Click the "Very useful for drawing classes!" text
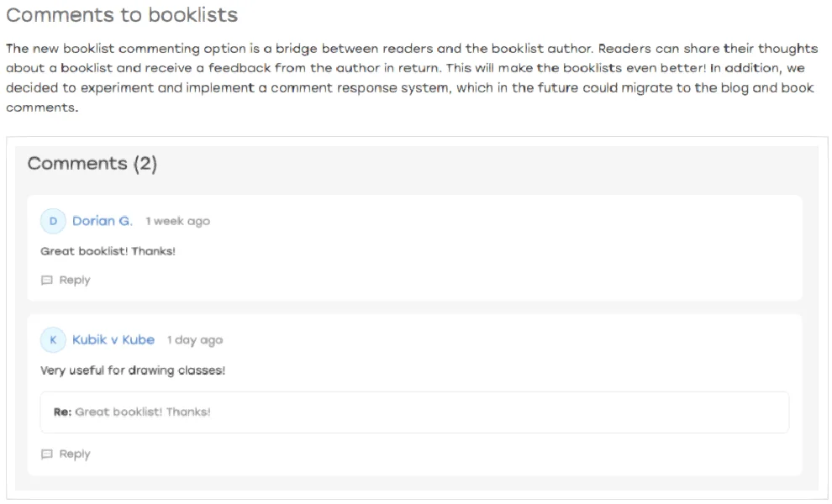832x504 pixels. click(133, 370)
